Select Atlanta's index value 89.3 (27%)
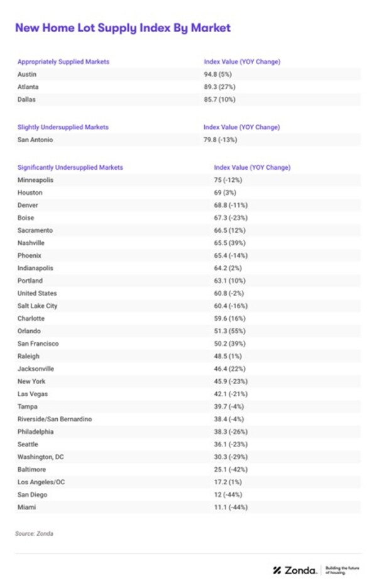This screenshot has width=377, height=588. point(224,87)
